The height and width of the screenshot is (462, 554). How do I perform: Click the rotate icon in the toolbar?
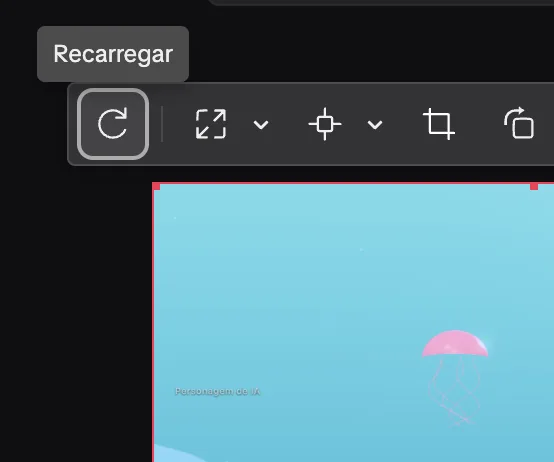[519, 123]
